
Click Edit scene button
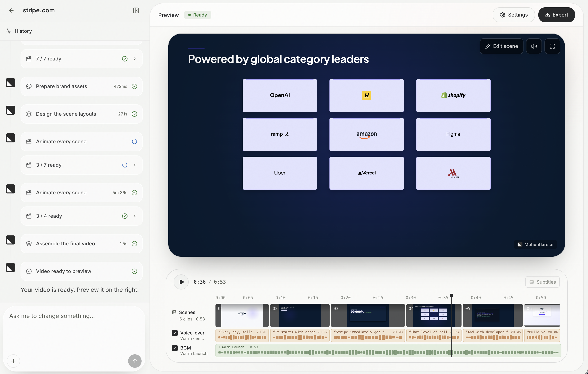tap(502, 46)
